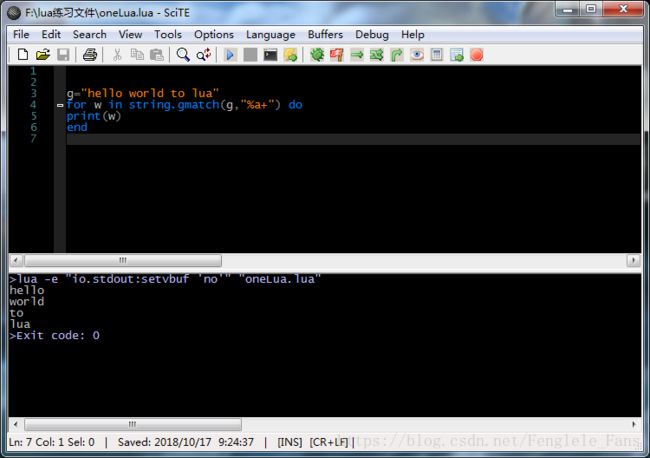Click the yellow script run icon
The width and height of the screenshot is (650, 458).
point(291,55)
